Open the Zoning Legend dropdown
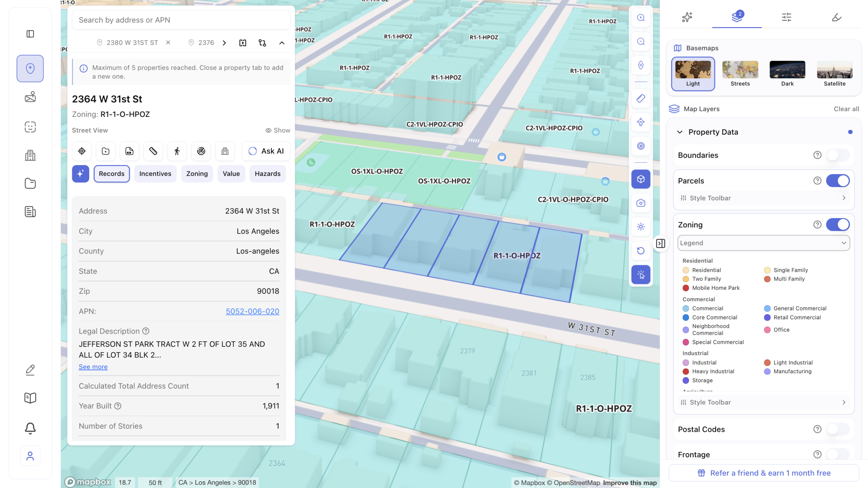 (x=764, y=243)
